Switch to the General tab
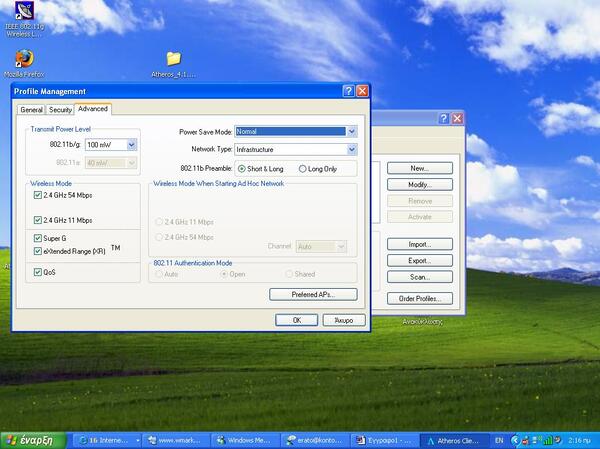The height and width of the screenshot is (449, 600). pyautogui.click(x=31, y=110)
